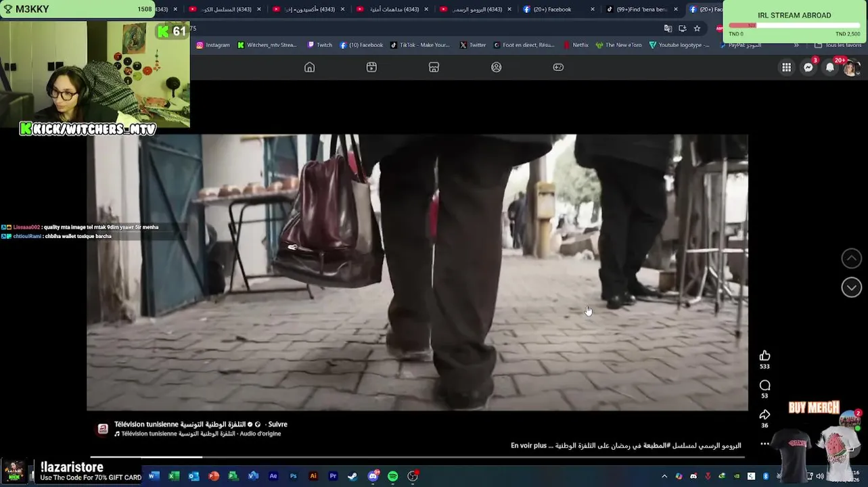868x487 pixels.
Task: Open the Twitch bookmark
Action: (320, 45)
